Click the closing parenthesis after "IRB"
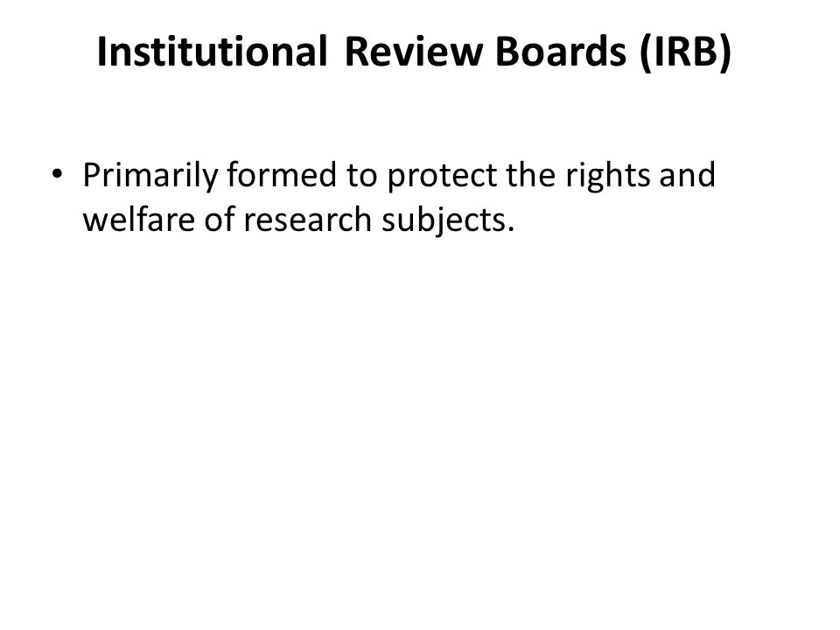The width and height of the screenshot is (840, 630). 725,53
